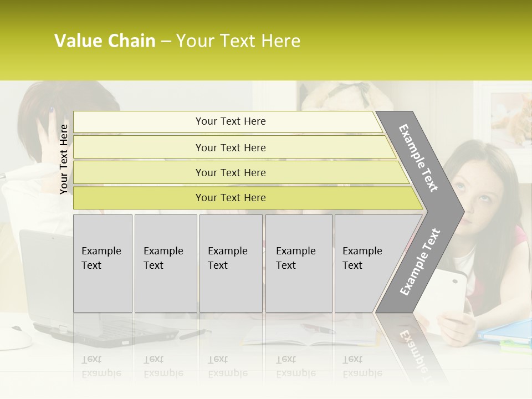Select the fourth Your Text Here bar
The width and height of the screenshot is (532, 399).
pos(248,198)
